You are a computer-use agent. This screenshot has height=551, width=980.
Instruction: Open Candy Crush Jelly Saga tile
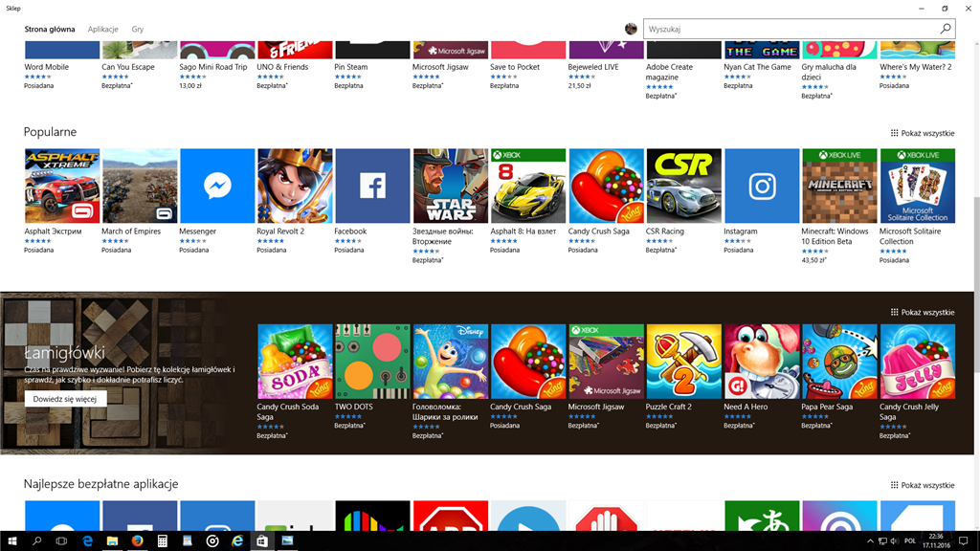coord(918,361)
